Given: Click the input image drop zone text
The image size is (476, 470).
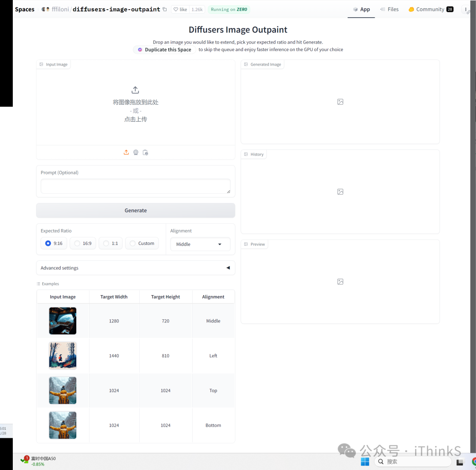Looking at the screenshot, I should coord(135,111).
